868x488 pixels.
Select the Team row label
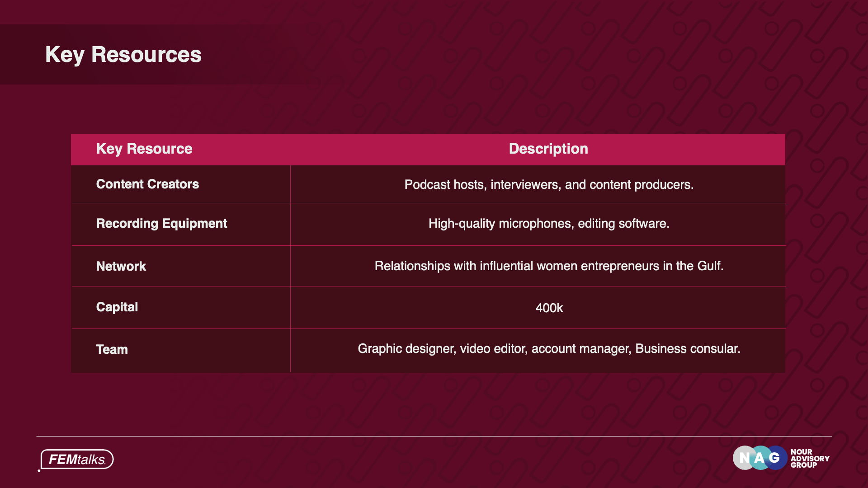click(x=112, y=349)
